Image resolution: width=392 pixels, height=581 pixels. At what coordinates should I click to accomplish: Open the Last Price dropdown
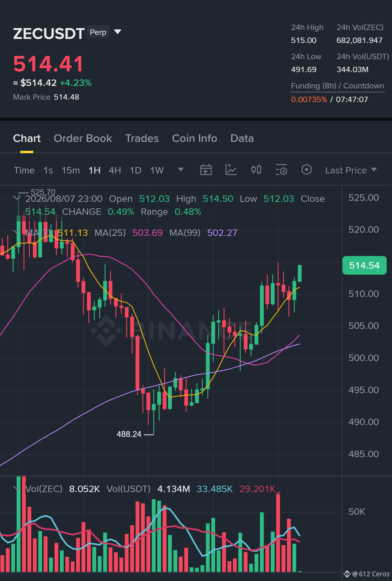[x=351, y=170]
